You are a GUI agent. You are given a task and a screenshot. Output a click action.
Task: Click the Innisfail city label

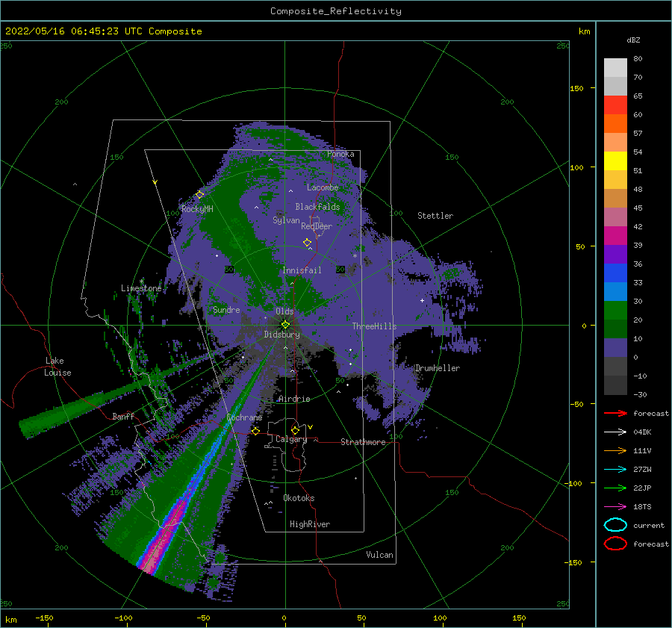(302, 270)
